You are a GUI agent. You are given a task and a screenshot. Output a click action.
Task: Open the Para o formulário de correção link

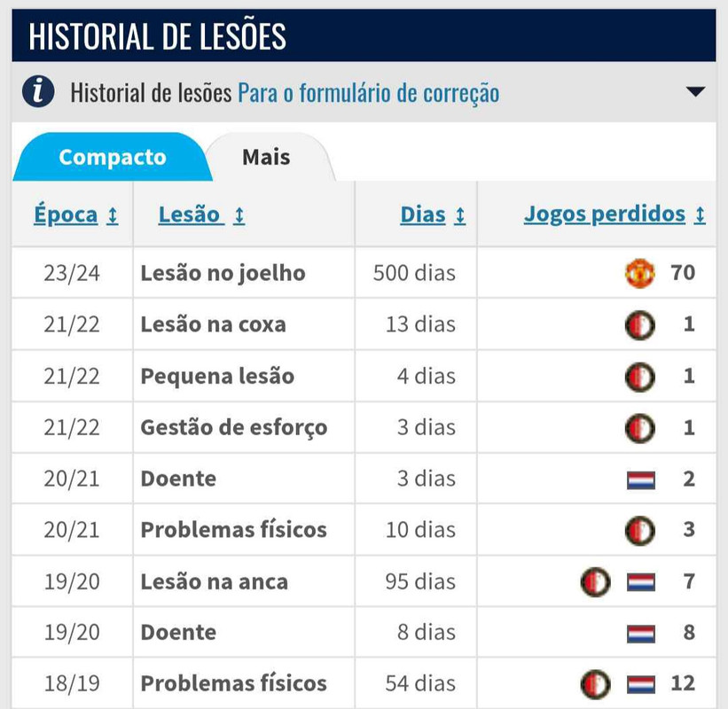coord(369,93)
